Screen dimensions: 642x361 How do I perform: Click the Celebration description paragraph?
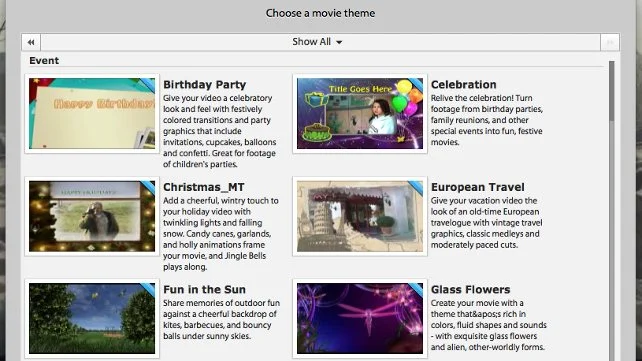[487, 120]
